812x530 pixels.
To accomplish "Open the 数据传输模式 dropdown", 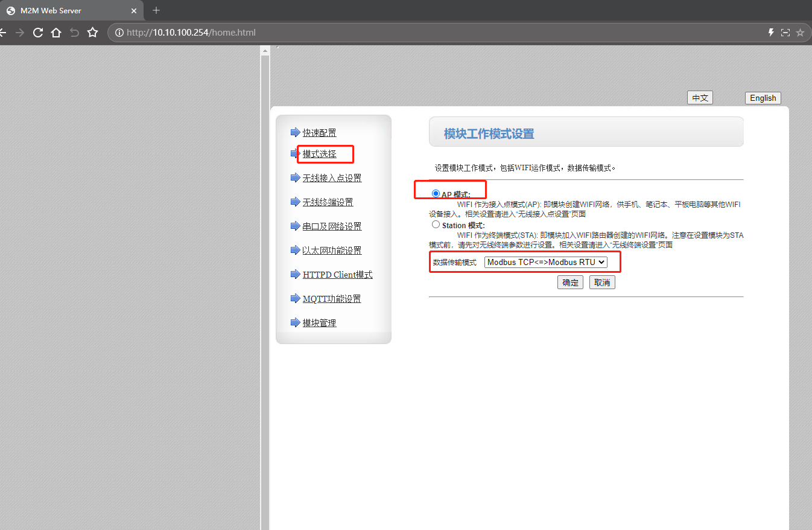I will pos(545,262).
